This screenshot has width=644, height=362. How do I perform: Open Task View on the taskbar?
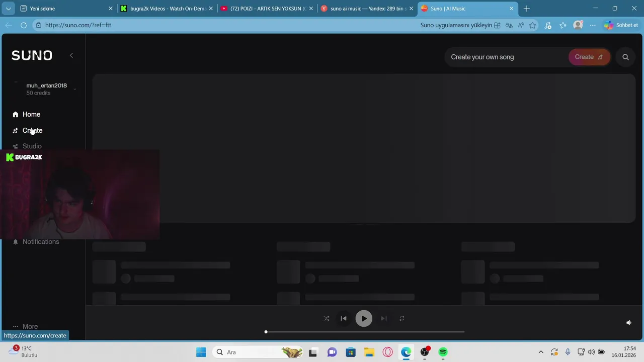coord(313,352)
